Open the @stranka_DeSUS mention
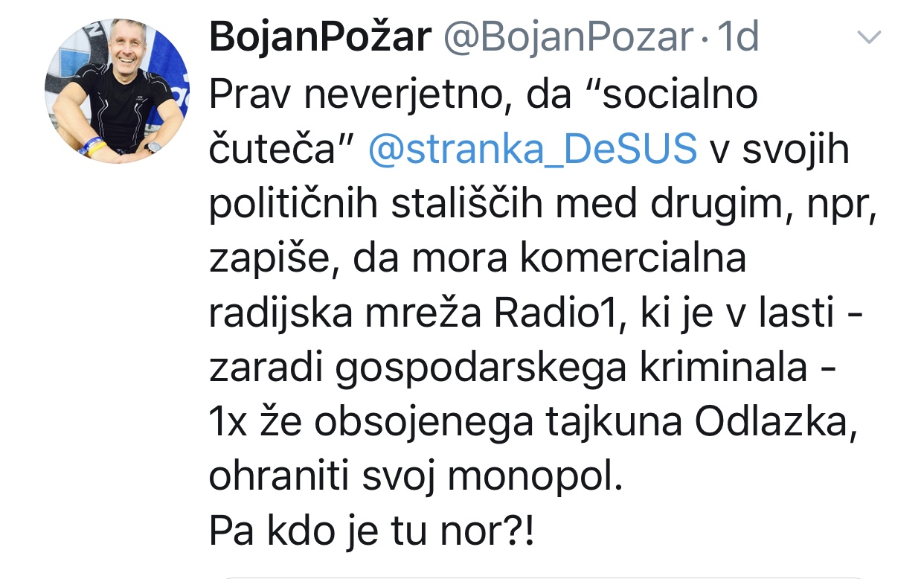 [x=533, y=151]
